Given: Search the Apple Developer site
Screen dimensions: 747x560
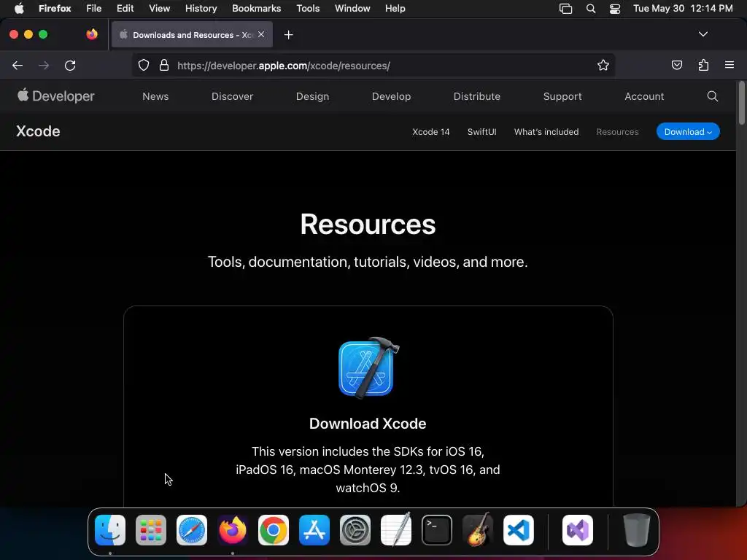Looking at the screenshot, I should (x=712, y=96).
